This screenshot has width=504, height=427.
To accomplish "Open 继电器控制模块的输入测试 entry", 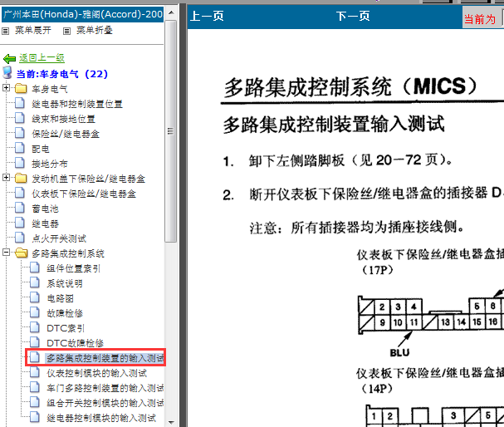I will pyautogui.click(x=101, y=418).
